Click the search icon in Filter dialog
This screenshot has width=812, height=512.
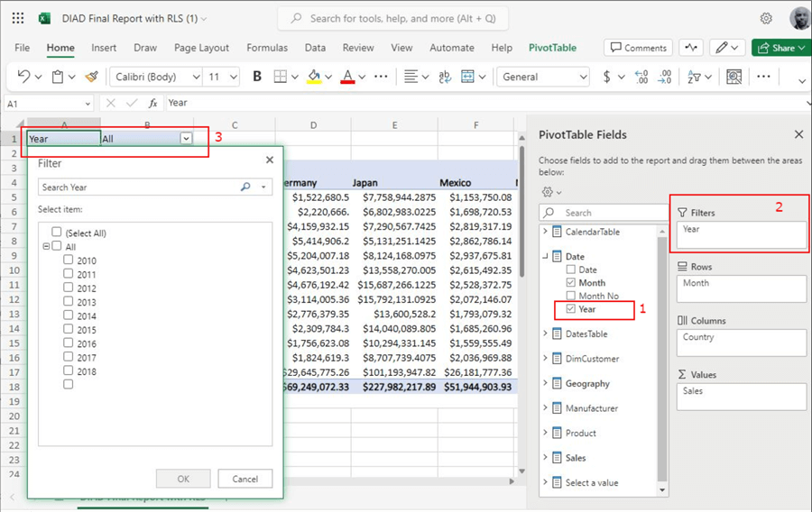coord(245,187)
